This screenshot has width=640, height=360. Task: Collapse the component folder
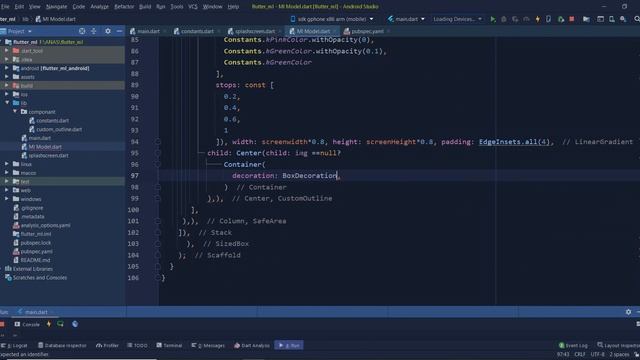(15, 111)
